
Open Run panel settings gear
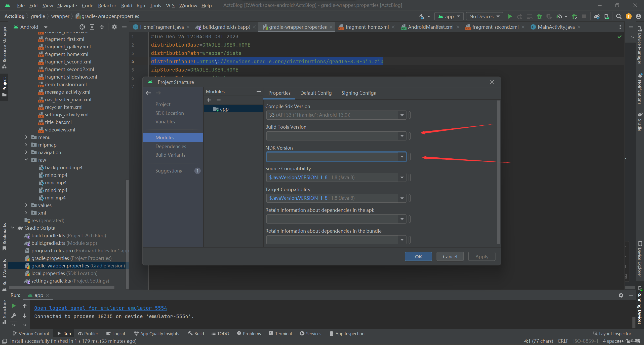point(621,295)
